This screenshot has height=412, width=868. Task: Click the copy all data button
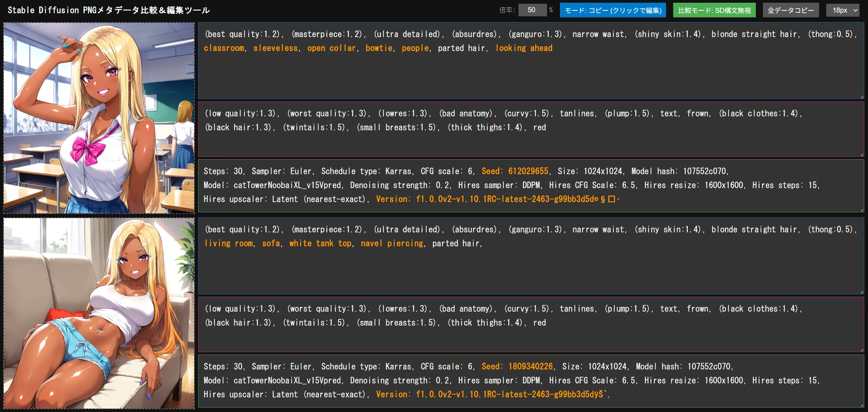tap(790, 10)
